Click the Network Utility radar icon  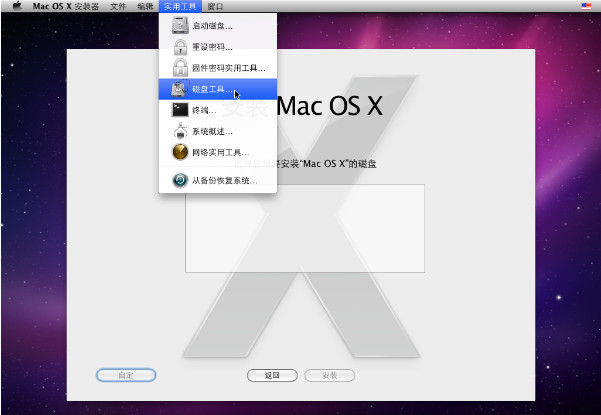(x=180, y=152)
